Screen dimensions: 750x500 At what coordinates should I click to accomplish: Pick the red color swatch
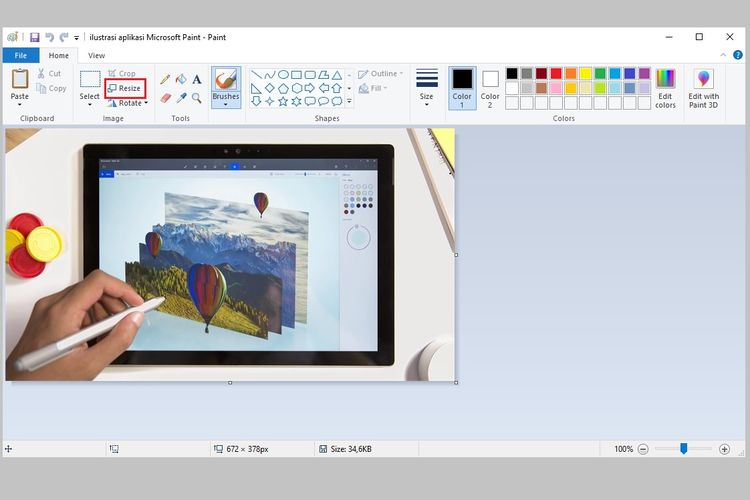click(x=556, y=73)
